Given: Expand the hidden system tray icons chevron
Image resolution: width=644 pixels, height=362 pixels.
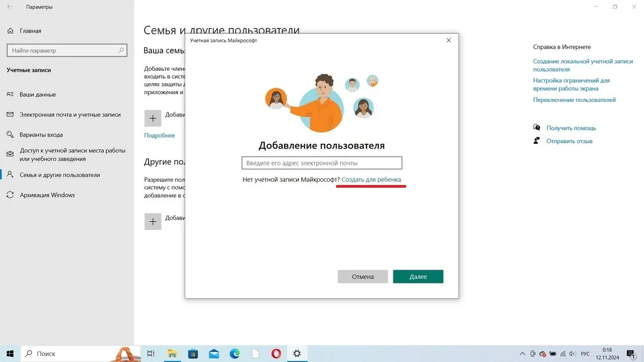Looking at the screenshot, I should pyautogui.click(x=523, y=354).
